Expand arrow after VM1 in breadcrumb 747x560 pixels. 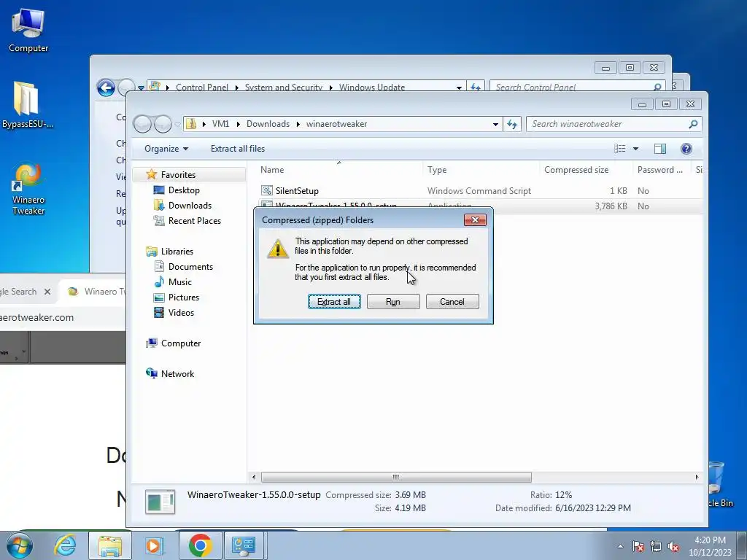click(x=238, y=124)
